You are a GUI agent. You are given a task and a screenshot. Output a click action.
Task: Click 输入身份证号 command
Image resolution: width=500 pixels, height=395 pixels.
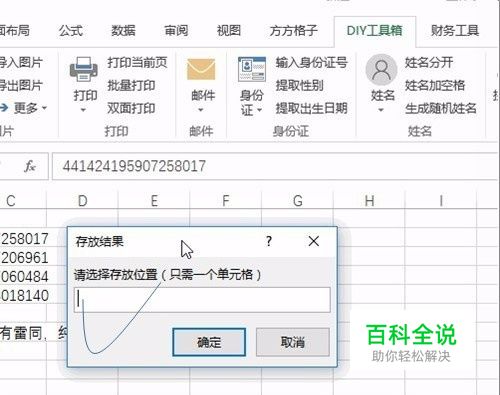click(312, 62)
